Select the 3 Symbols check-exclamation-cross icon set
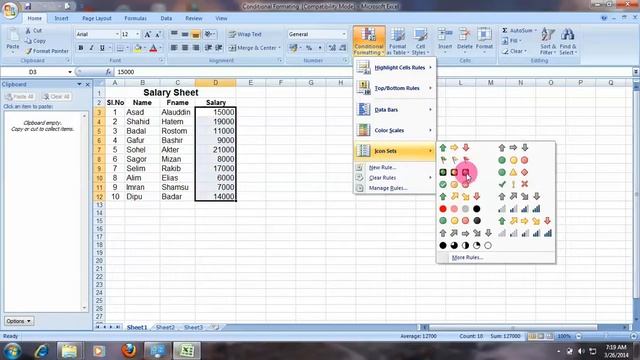Screen dimensions: 640x360 pos(513,184)
